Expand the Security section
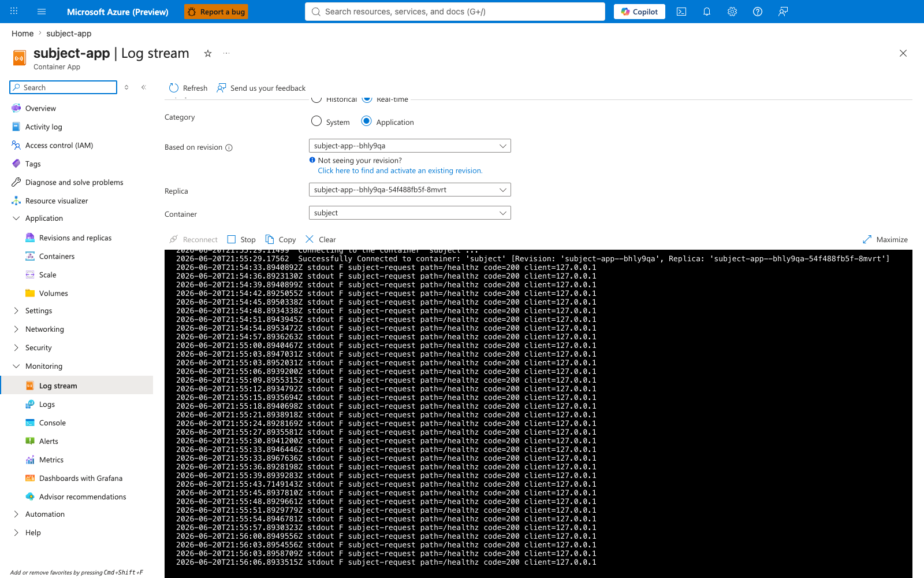The height and width of the screenshot is (578, 924). pos(38,347)
